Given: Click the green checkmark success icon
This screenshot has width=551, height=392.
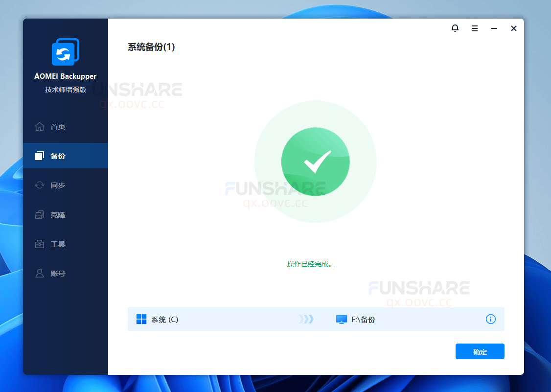Looking at the screenshot, I should (316, 161).
